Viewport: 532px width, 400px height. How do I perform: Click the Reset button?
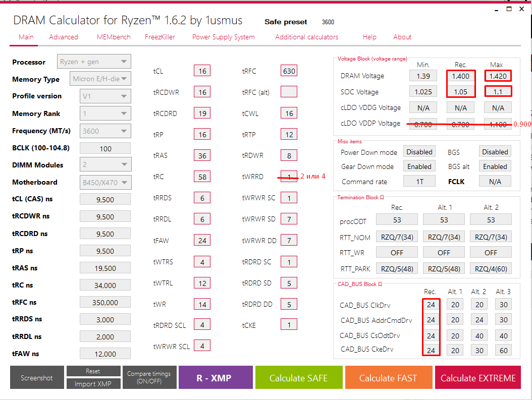click(93, 371)
